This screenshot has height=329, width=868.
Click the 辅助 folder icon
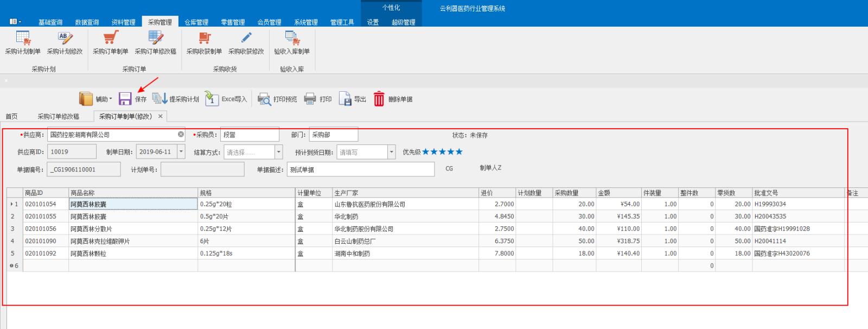tap(86, 99)
